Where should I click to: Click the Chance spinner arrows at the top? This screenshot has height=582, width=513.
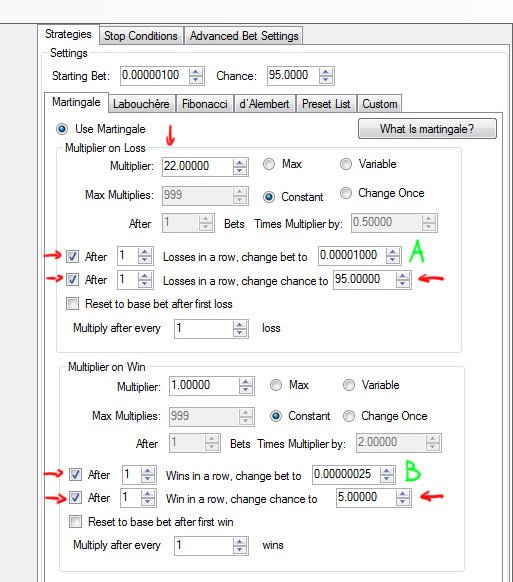tap(326, 76)
